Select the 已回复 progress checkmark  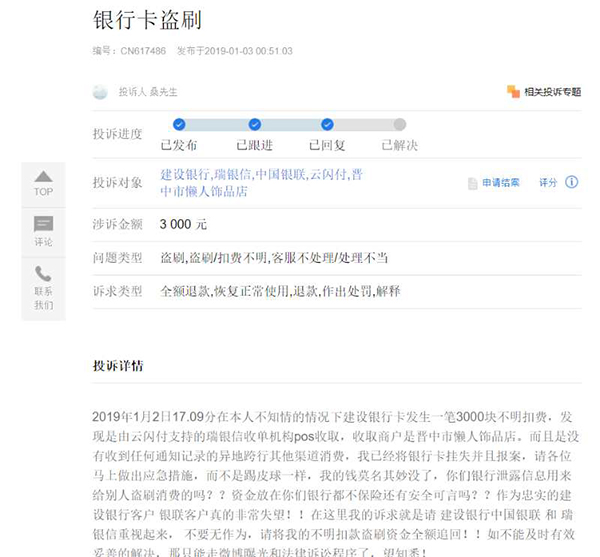pos(327,124)
